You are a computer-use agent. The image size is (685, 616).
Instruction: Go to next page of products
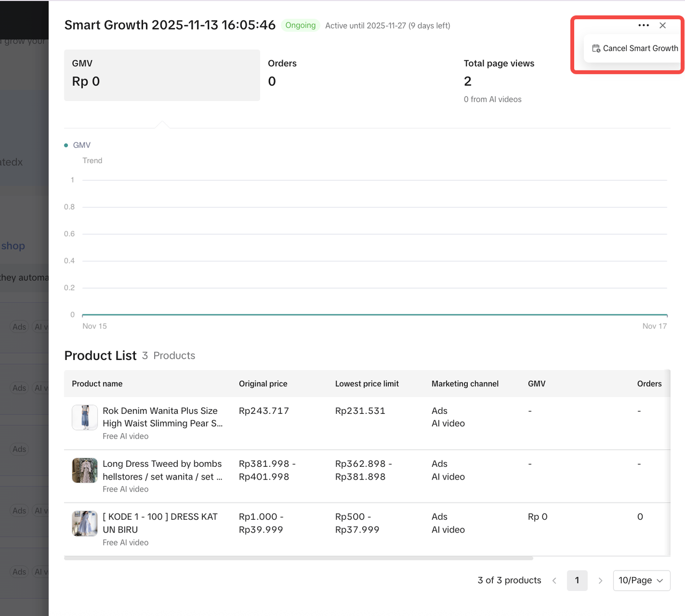click(x=600, y=581)
